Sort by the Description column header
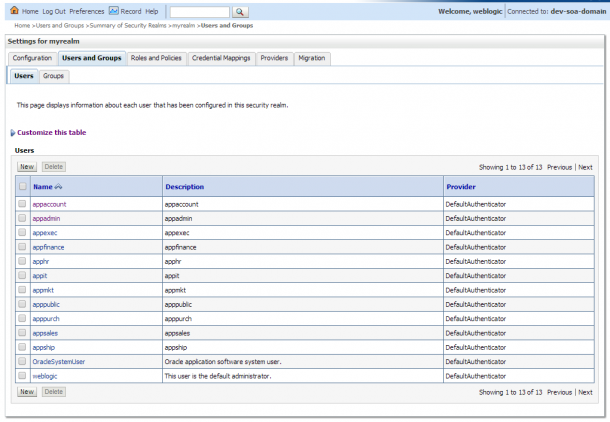This screenshot has width=610, height=422. 184,187
